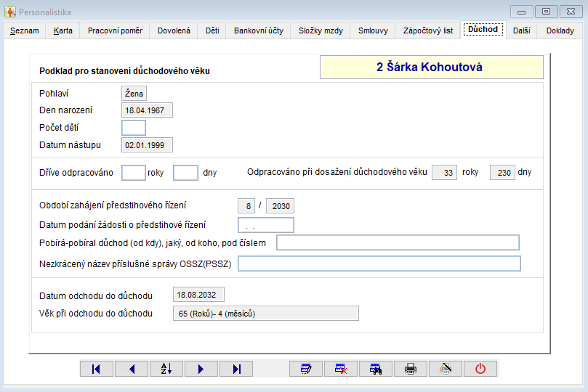Image resolution: width=588 pixels, height=392 pixels.
Task: Open the Bankovní účty tab
Action: coord(259,30)
